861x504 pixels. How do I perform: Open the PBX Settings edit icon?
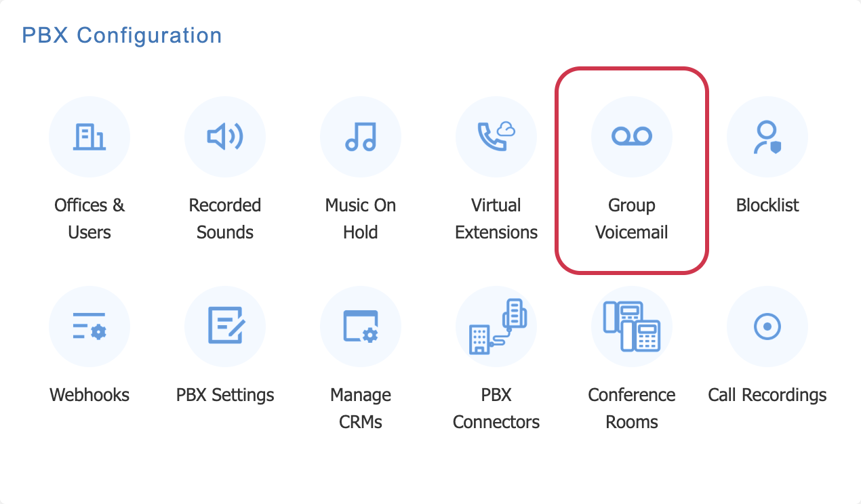click(225, 327)
